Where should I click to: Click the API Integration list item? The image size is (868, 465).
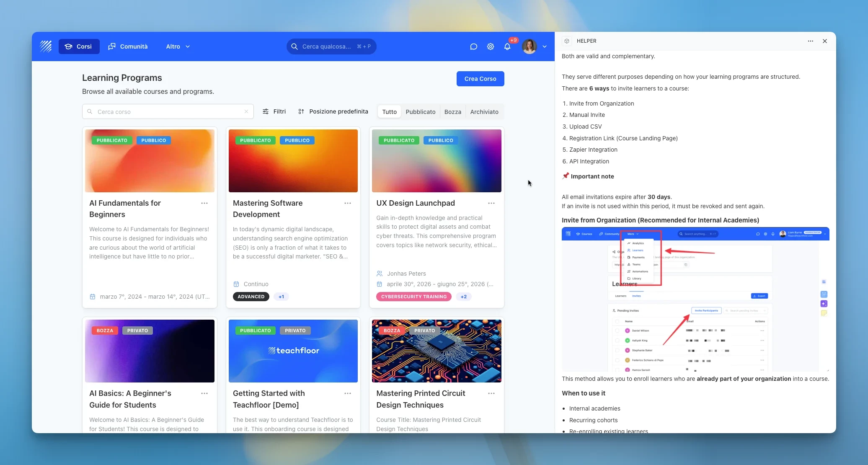coord(589,161)
